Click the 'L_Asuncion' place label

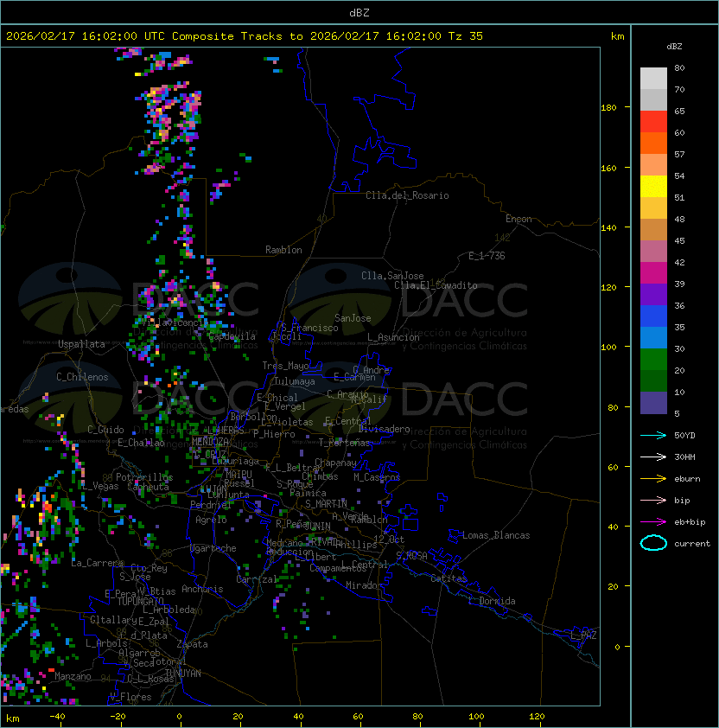393,337
